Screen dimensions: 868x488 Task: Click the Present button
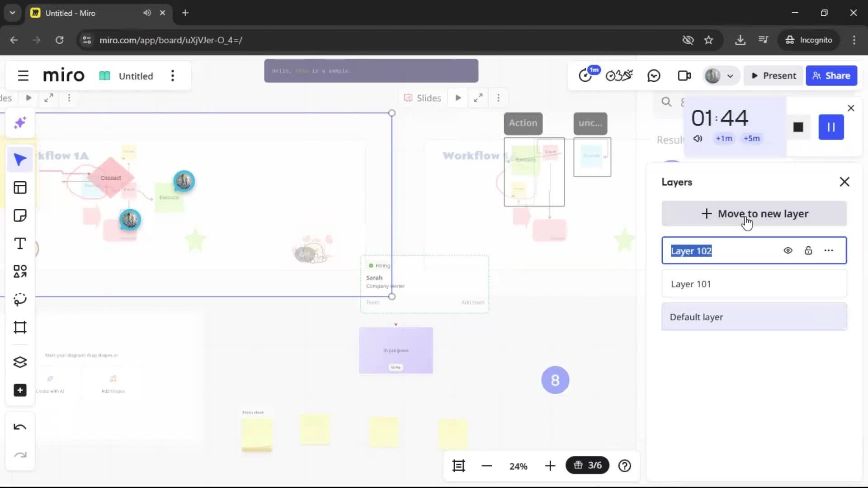[x=774, y=75]
